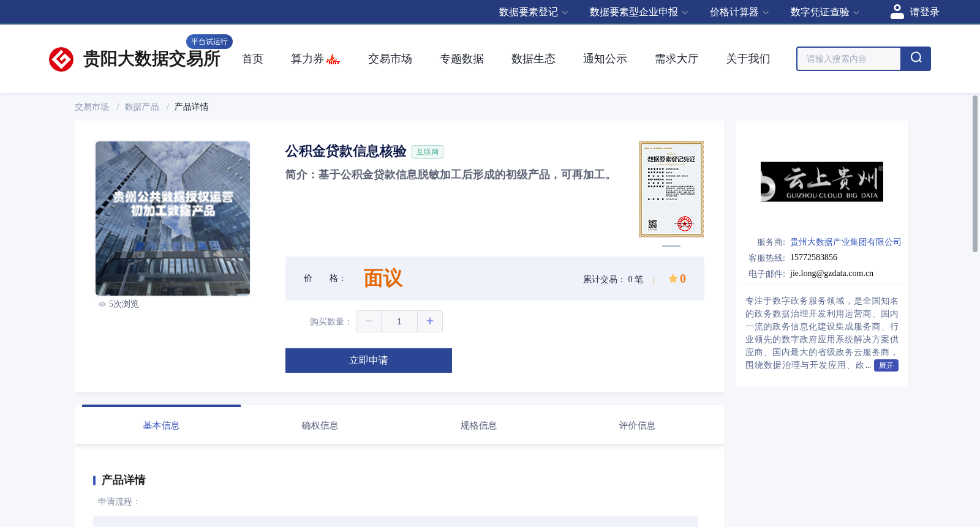Open 需求大厅 navigation item
This screenshot has width=980, height=527.
[x=677, y=59]
